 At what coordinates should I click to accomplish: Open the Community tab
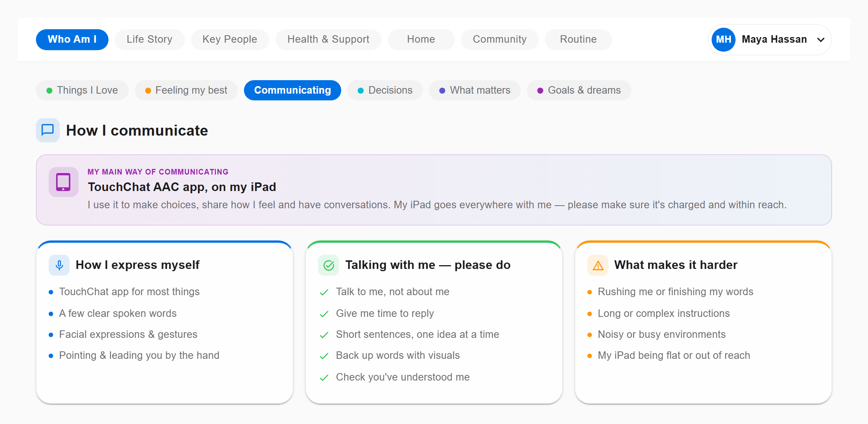(x=499, y=39)
